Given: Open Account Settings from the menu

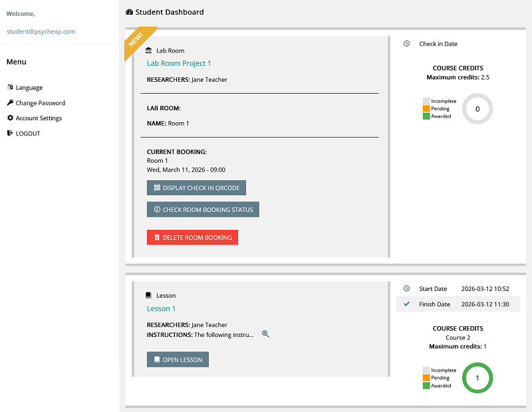Looking at the screenshot, I should (x=39, y=118).
